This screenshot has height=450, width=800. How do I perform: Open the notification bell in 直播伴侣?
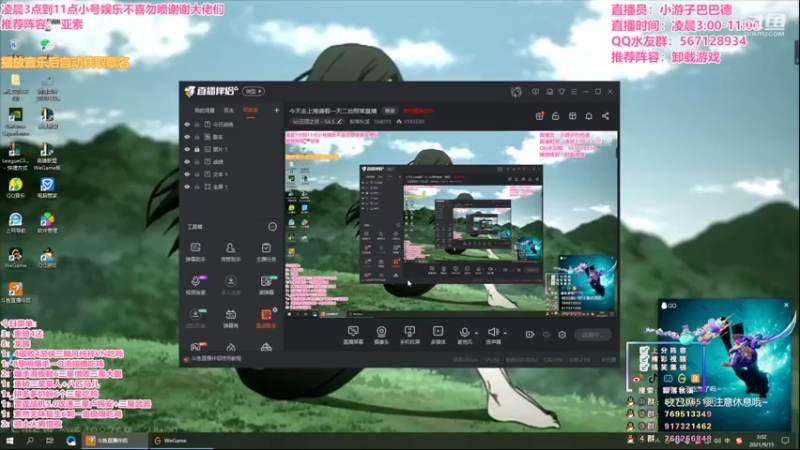[x=589, y=116]
